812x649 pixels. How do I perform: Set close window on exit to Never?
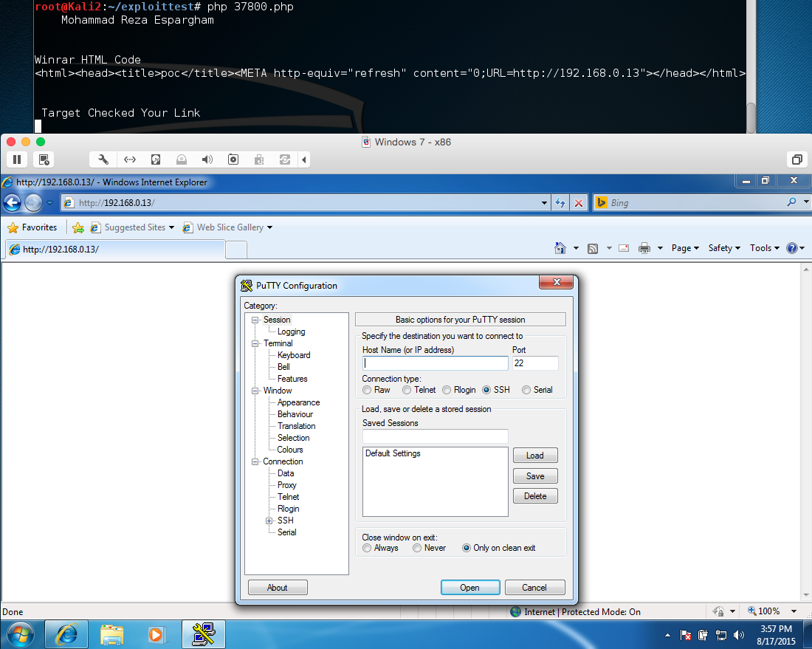pos(417,548)
